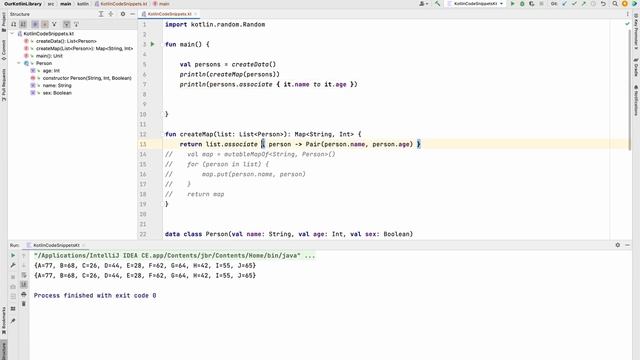Select age: Int property in Structure
Image resolution: width=640 pixels, height=360 pixels.
(x=51, y=71)
